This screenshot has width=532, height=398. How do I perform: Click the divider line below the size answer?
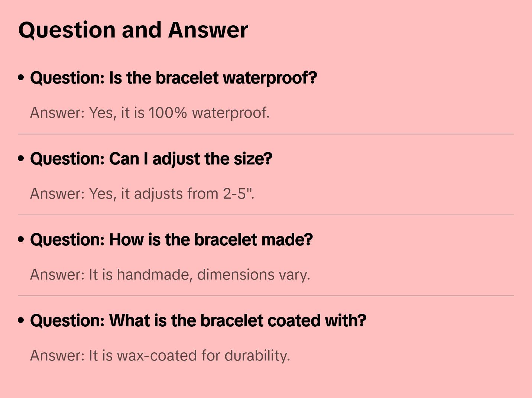[x=266, y=215]
